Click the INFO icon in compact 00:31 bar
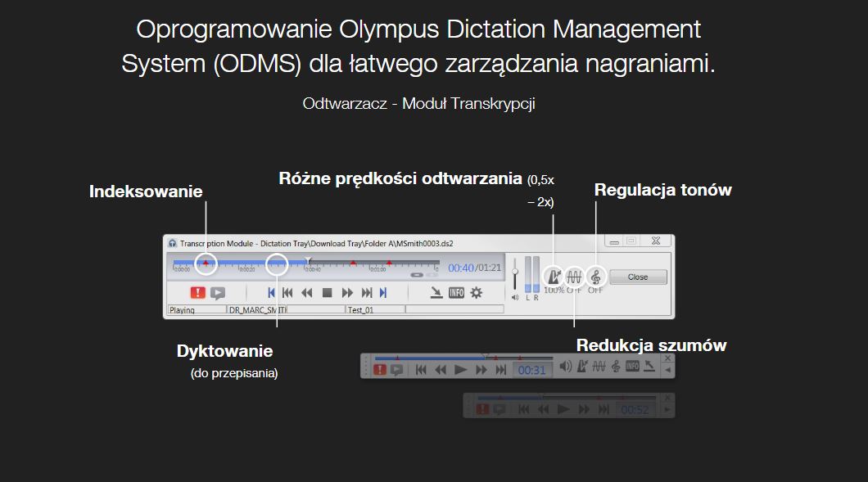This screenshot has width=868, height=482. coord(632,367)
